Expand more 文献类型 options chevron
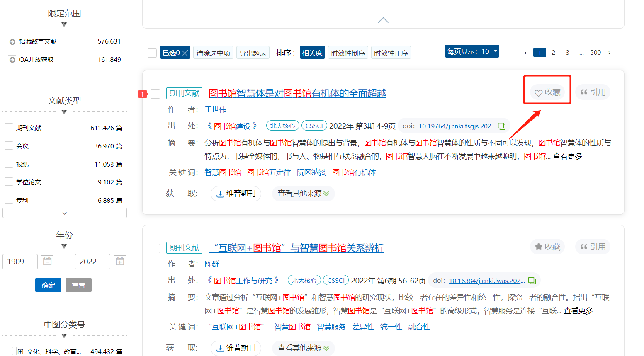This screenshot has width=644, height=356. tap(64, 213)
